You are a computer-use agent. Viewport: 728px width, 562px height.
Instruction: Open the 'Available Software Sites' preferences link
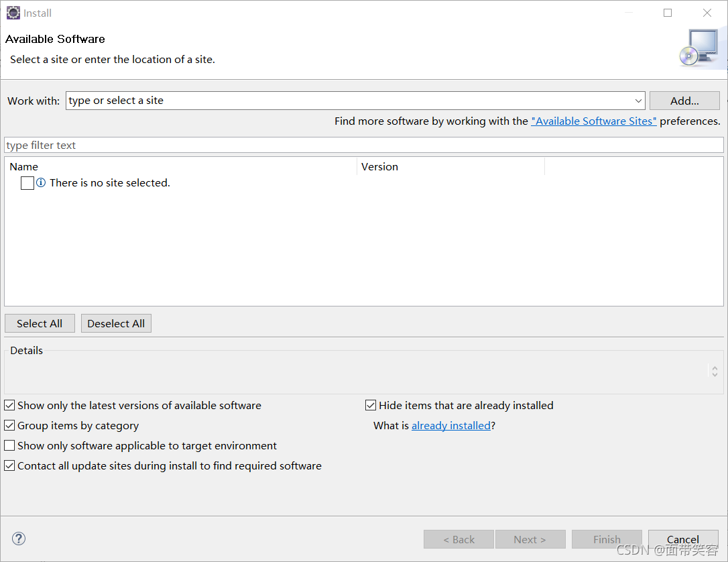(594, 121)
